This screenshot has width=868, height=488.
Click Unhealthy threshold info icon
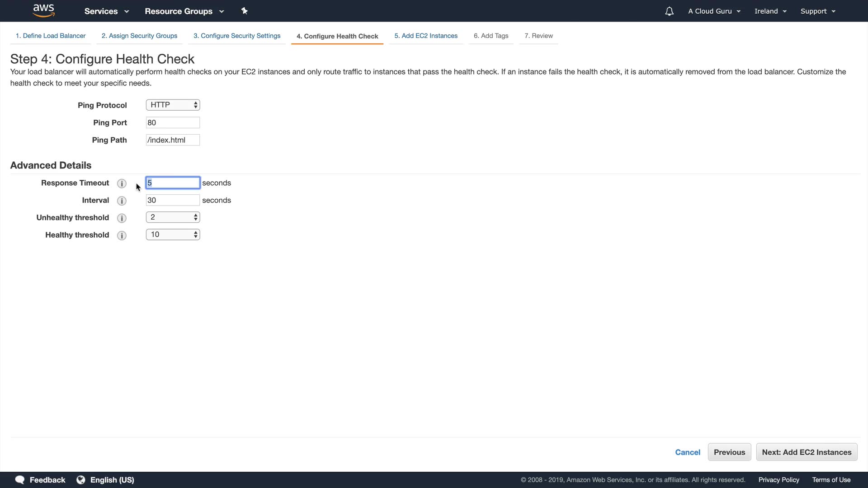pos(122,218)
